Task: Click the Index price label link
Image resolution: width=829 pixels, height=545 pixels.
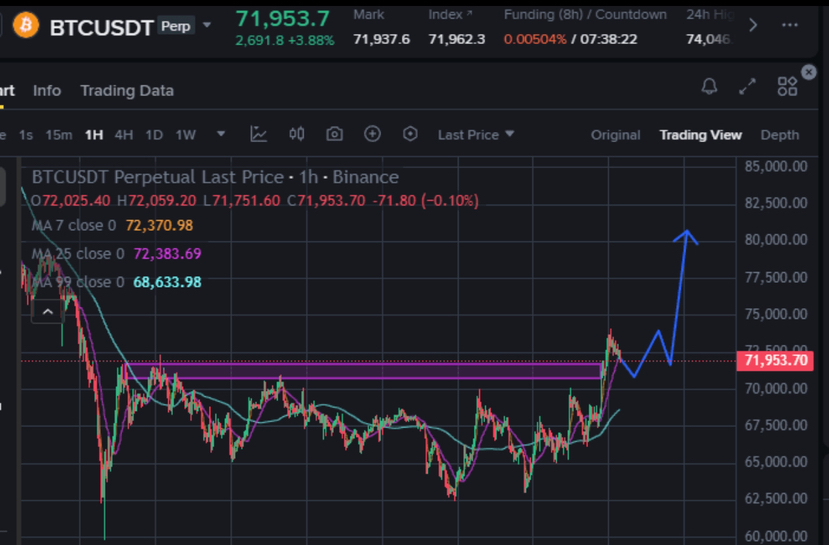Action: 450,14
